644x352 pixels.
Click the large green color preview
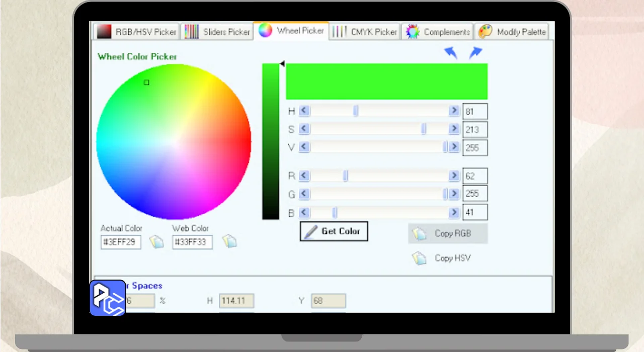pyautogui.click(x=386, y=81)
